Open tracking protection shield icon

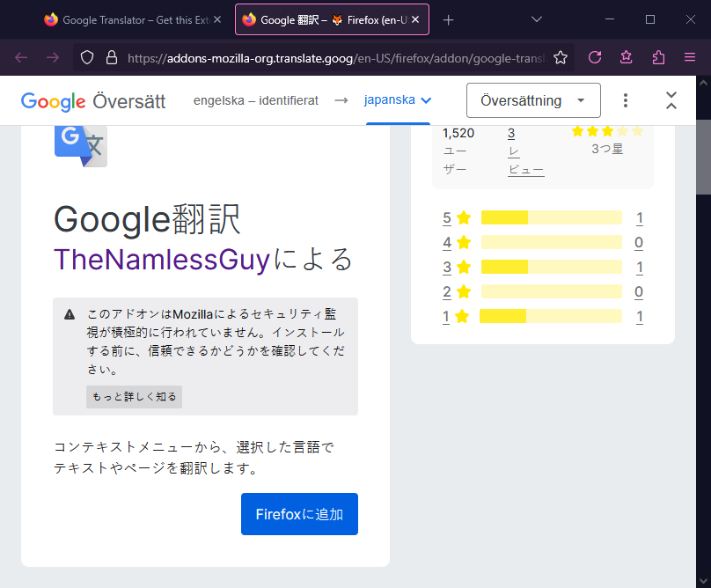click(87, 57)
